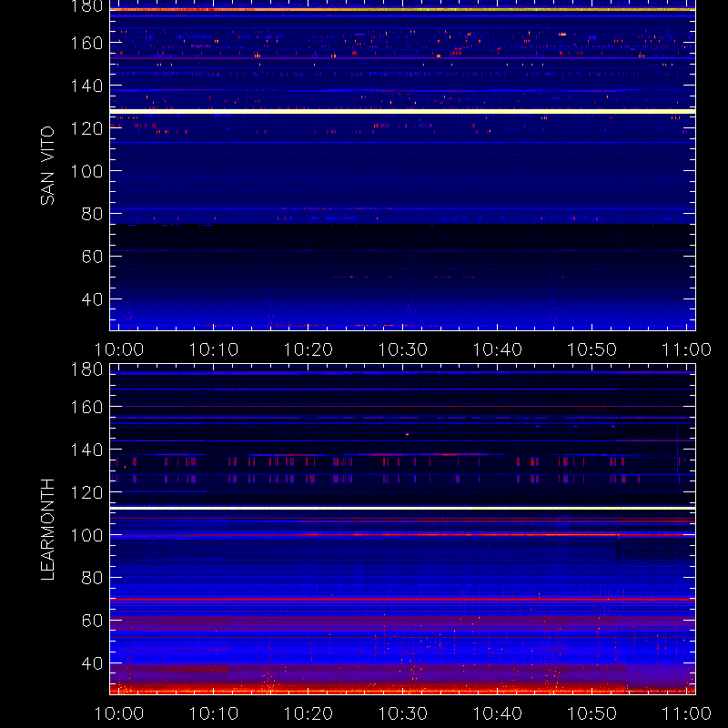This screenshot has width=728, height=728.
Task: Click 10:30 time label below San Vito plot
Action: pos(403,349)
